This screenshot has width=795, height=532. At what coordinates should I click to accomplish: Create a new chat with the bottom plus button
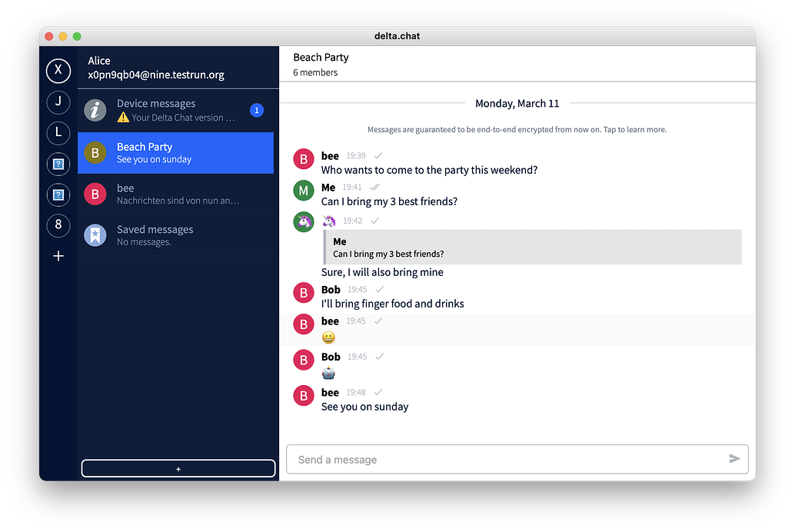tap(178, 467)
